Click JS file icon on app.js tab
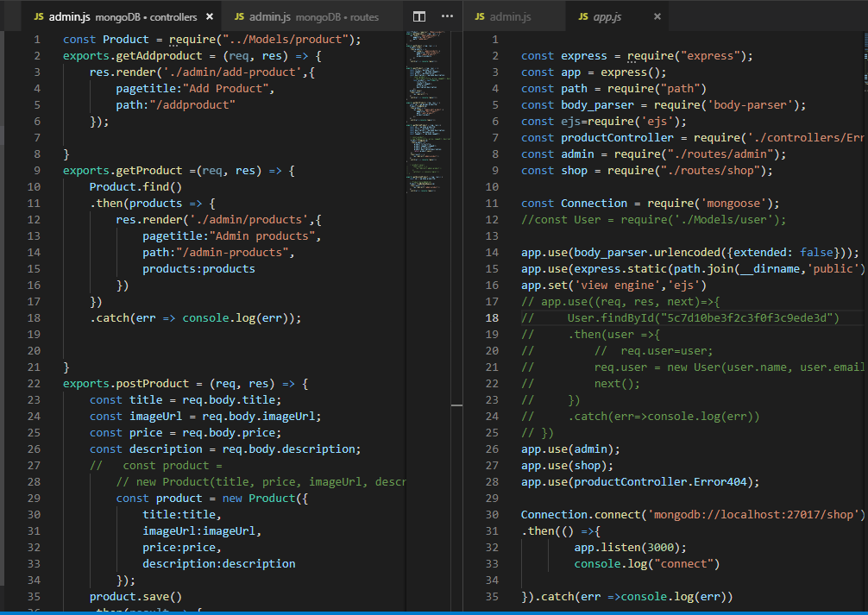The image size is (868, 615). click(583, 16)
